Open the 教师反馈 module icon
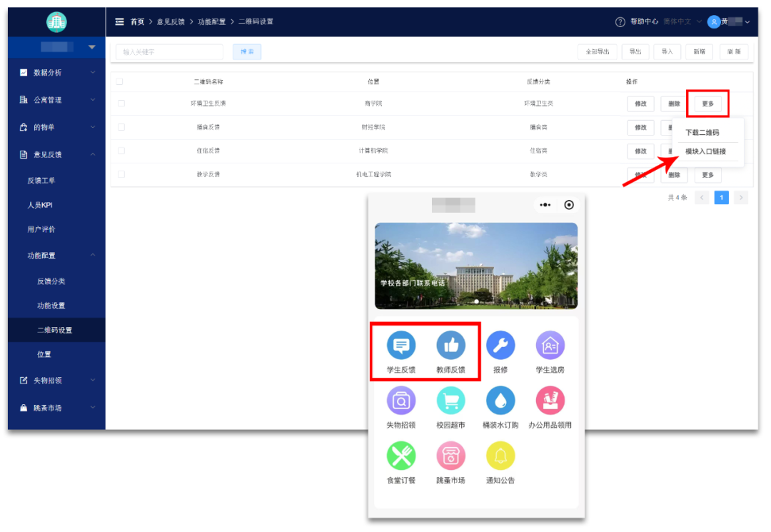771x532 pixels. click(x=450, y=346)
